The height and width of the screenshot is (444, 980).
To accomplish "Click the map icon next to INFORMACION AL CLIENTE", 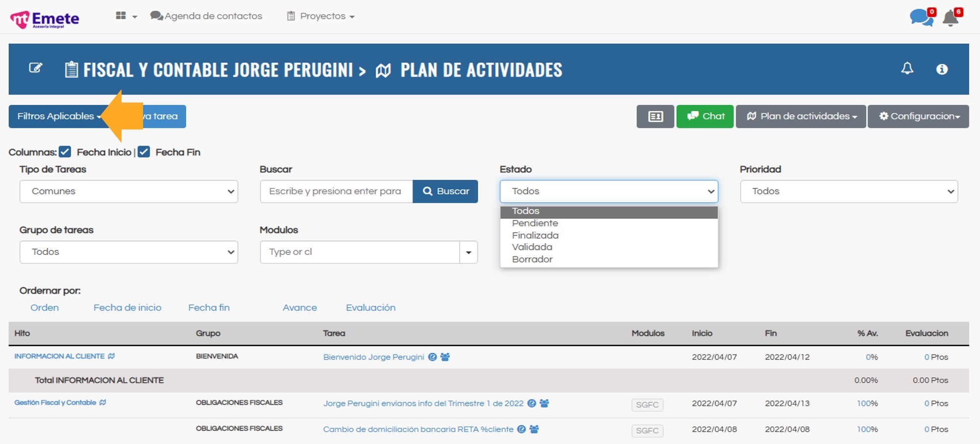I will pyautogui.click(x=111, y=356).
